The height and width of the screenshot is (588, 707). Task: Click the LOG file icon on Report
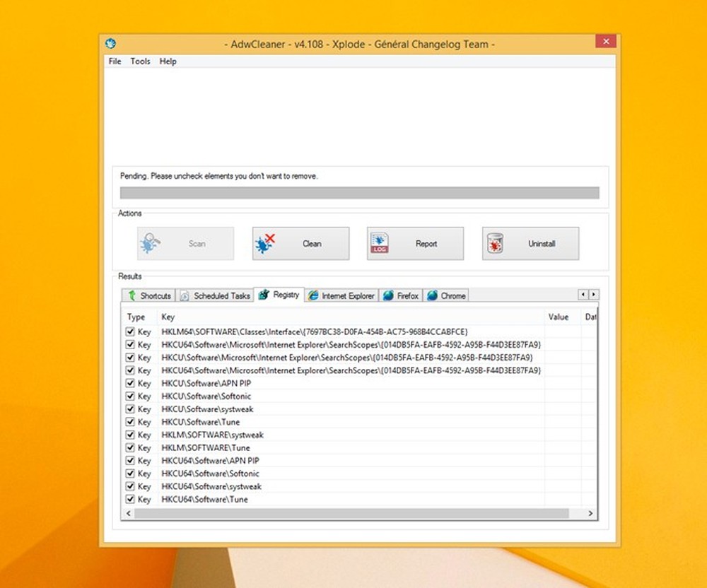click(380, 242)
